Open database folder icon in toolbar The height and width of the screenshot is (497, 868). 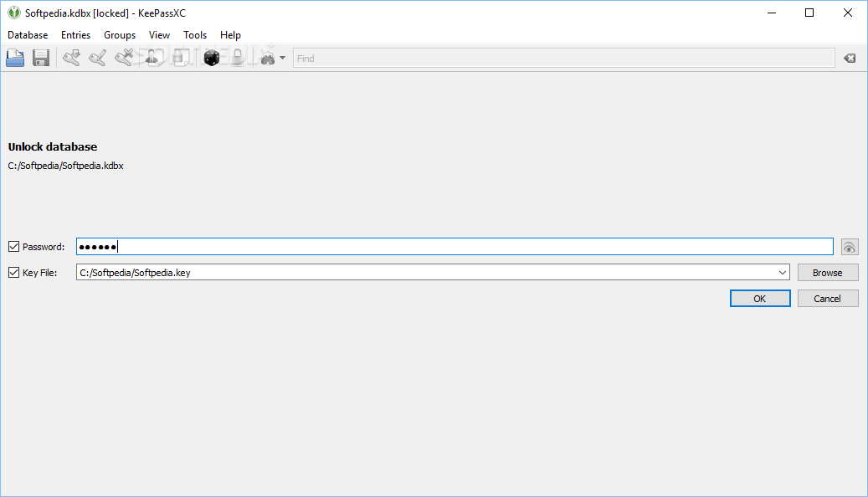pos(15,58)
